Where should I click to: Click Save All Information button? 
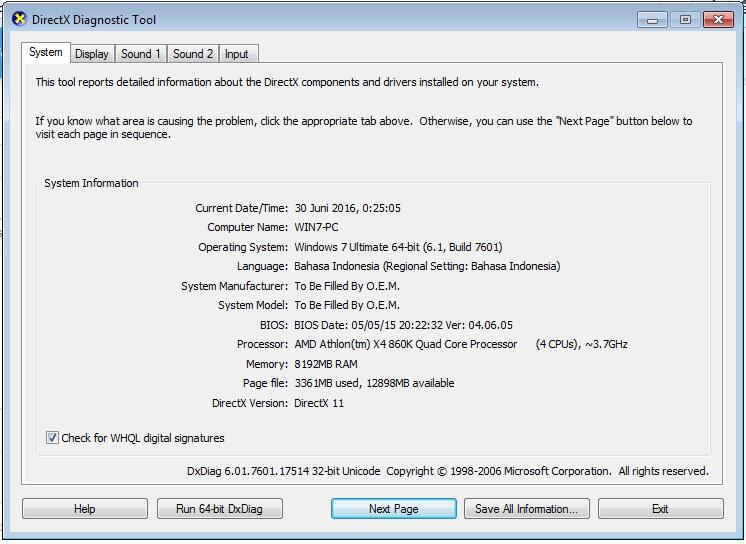pyautogui.click(x=527, y=509)
